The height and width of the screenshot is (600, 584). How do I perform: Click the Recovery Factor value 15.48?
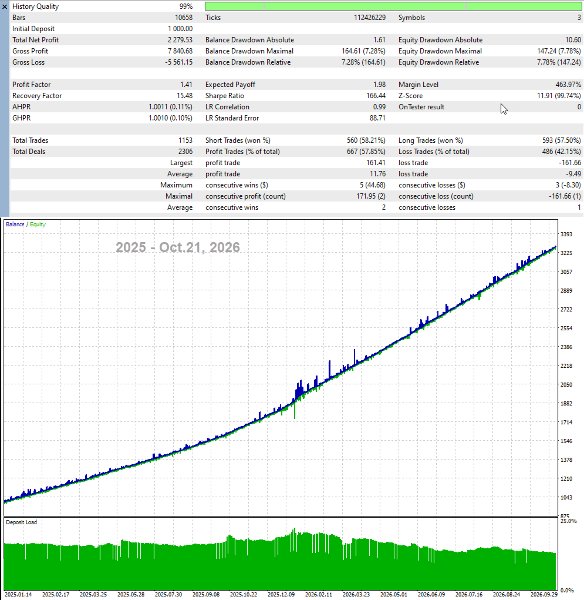pos(185,96)
